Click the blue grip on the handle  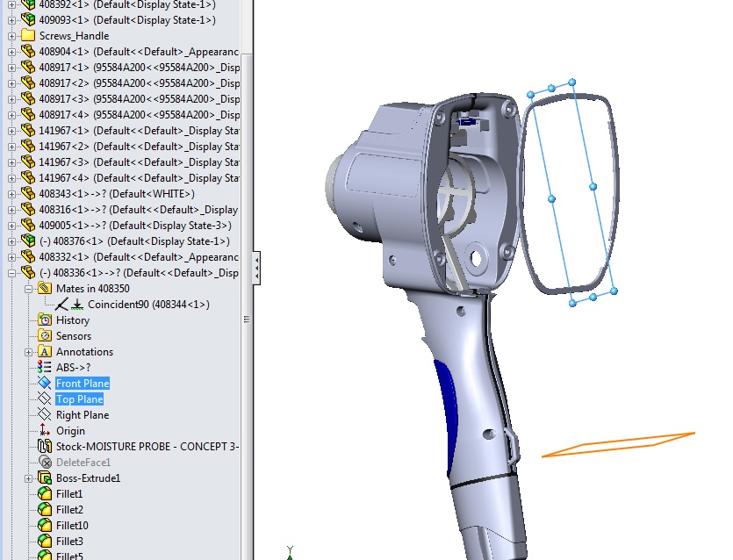pyautogui.click(x=446, y=416)
